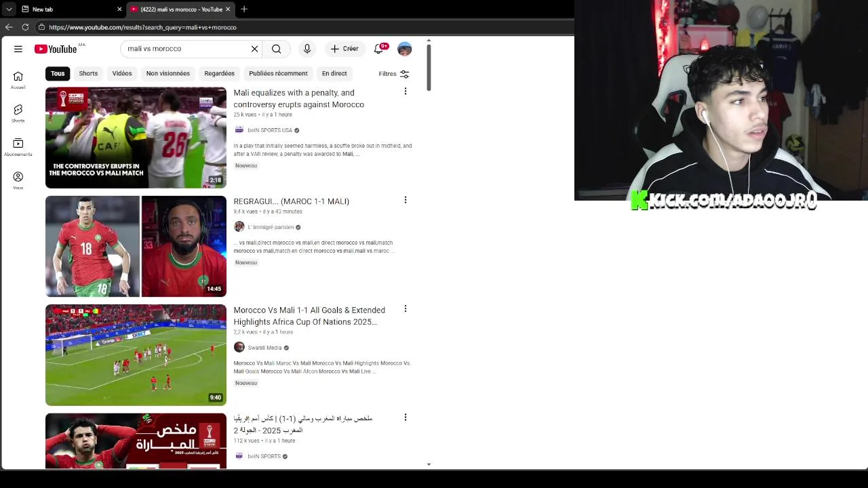This screenshot has width=868, height=488.
Task: Open more options for REGRAGUI video
Action: [406, 200]
